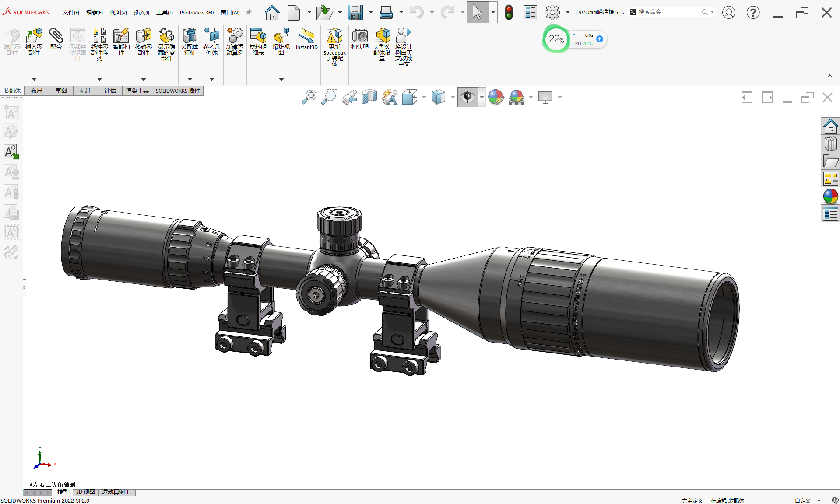Expand Options gear dropdown arrow
This screenshot has height=504, width=840.
tap(568, 12)
